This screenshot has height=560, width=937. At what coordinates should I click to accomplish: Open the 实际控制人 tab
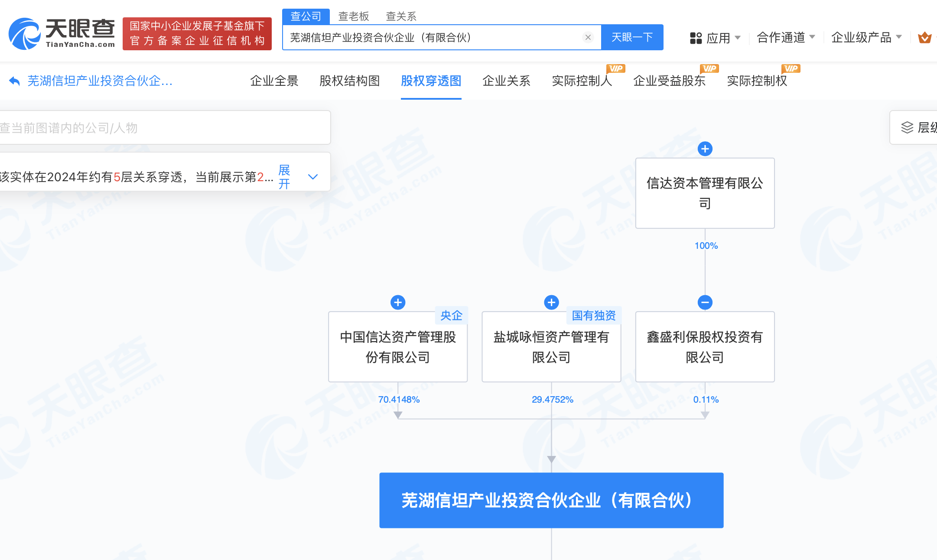[x=582, y=81]
